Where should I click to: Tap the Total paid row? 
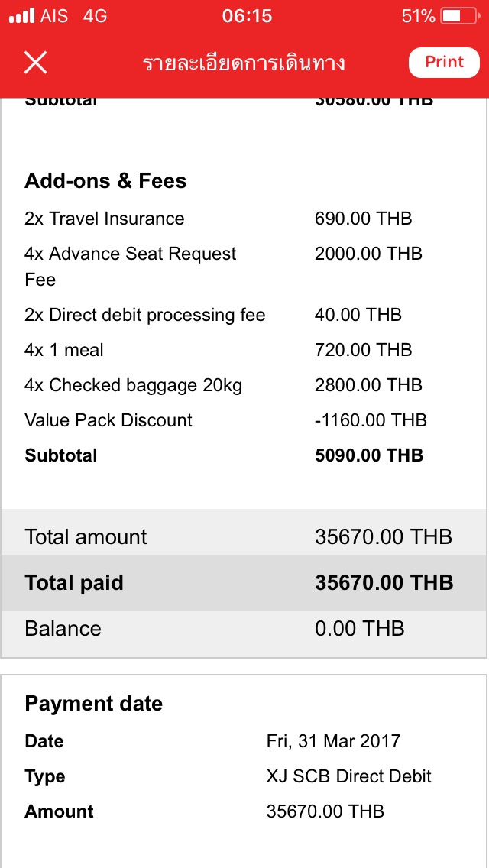click(x=244, y=583)
